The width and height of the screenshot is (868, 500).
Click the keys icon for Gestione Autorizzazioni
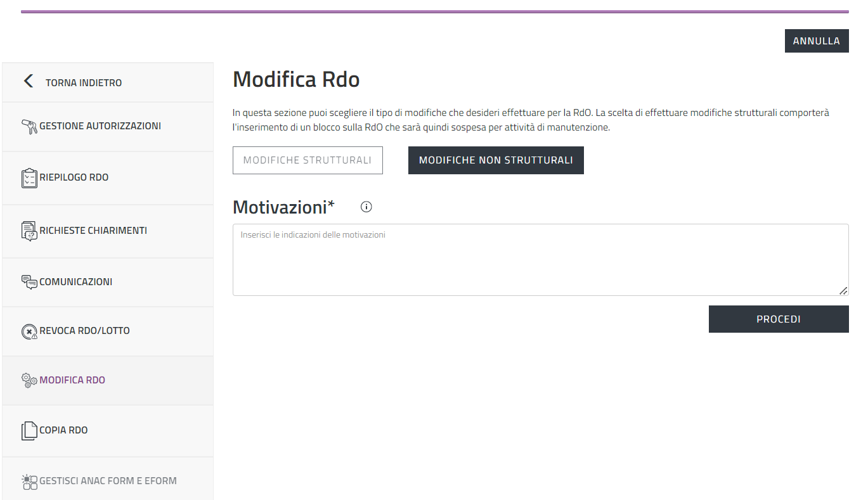[30, 127]
